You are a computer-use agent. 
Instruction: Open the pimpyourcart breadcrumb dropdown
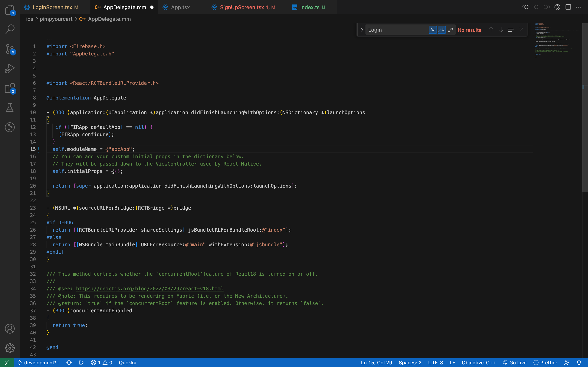click(x=56, y=19)
